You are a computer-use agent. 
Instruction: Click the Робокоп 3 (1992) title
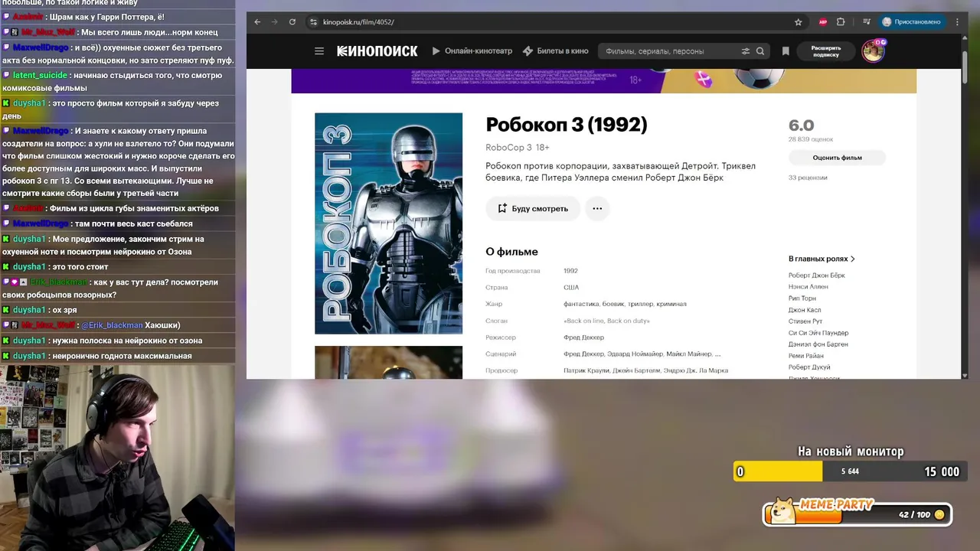coord(567,125)
